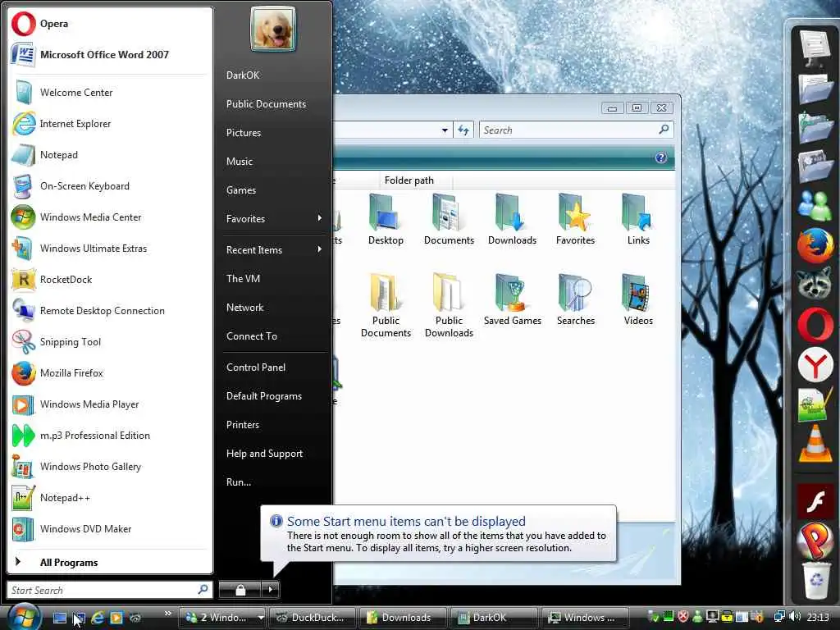Click the Lock computer button
Image resolution: width=840 pixels, height=630 pixels.
240,590
